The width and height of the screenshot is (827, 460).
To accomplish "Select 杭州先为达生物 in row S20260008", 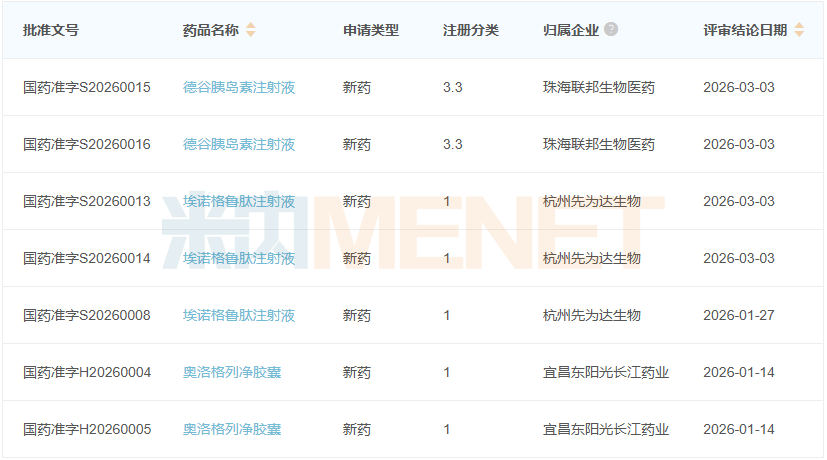I will click(592, 315).
